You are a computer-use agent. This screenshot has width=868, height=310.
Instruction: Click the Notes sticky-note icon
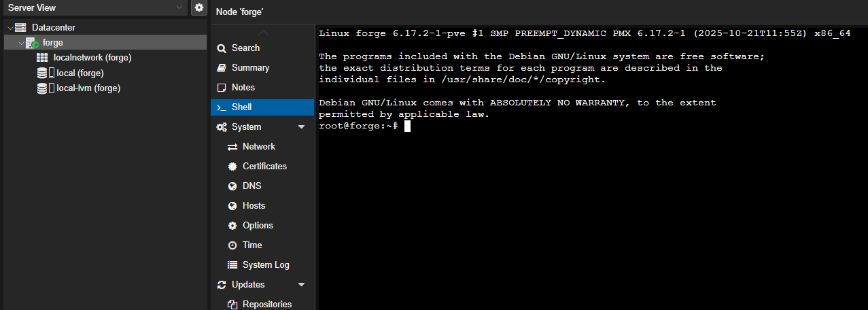pyautogui.click(x=222, y=88)
